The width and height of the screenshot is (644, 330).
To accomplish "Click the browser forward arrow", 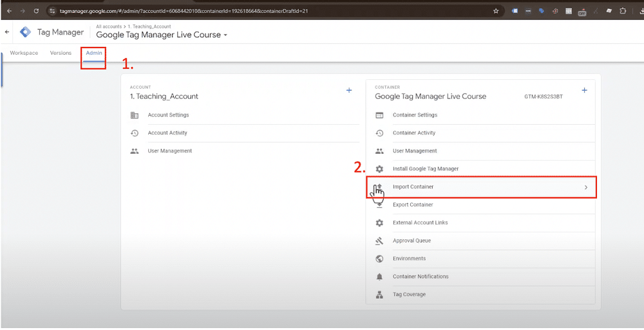I will pos(23,11).
